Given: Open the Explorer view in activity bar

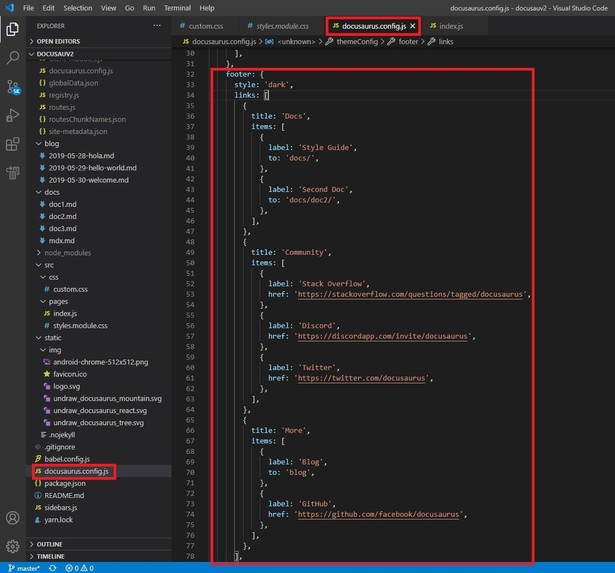Looking at the screenshot, I should click(x=13, y=29).
